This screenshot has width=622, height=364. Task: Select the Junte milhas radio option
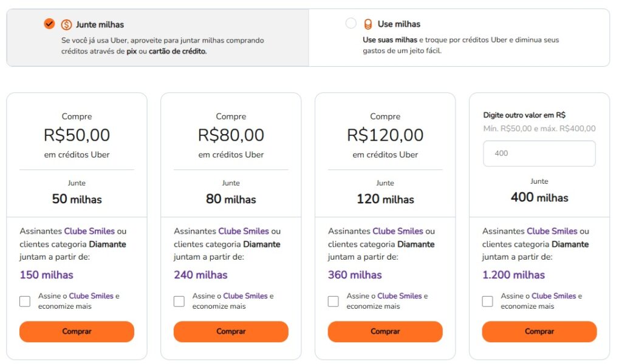[49, 24]
